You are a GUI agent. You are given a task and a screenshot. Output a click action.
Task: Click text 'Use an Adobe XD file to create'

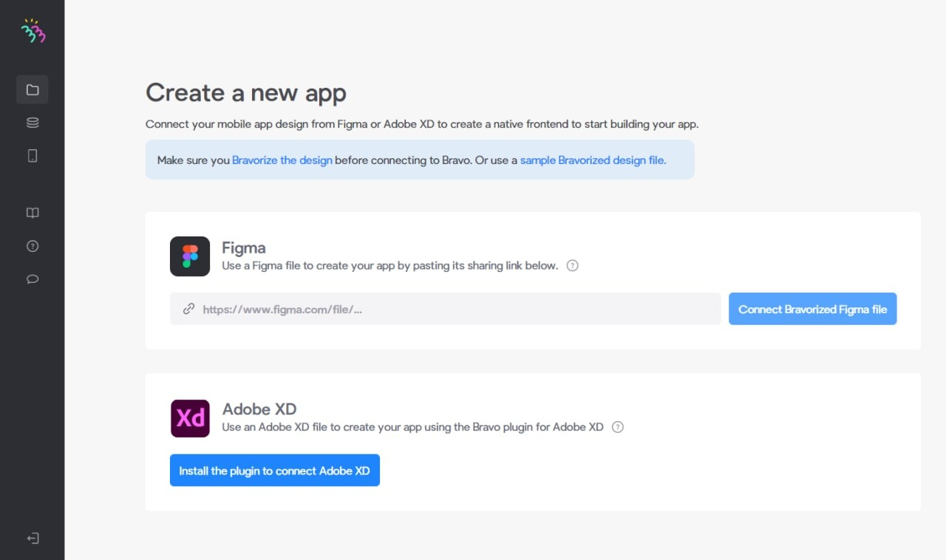click(x=300, y=427)
